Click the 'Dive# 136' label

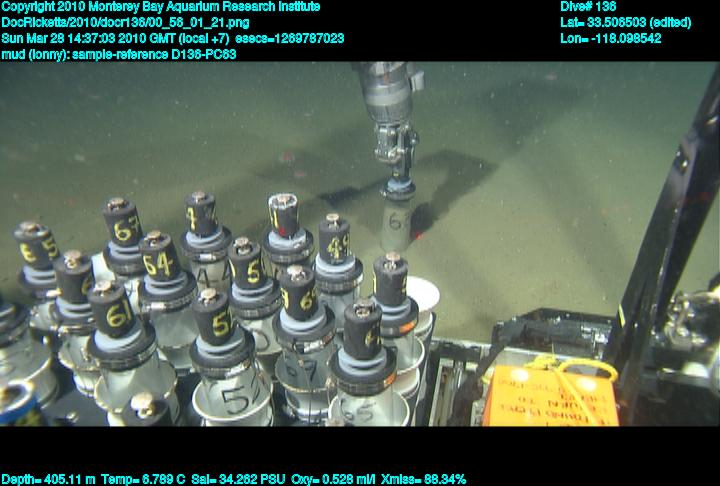[588, 7]
